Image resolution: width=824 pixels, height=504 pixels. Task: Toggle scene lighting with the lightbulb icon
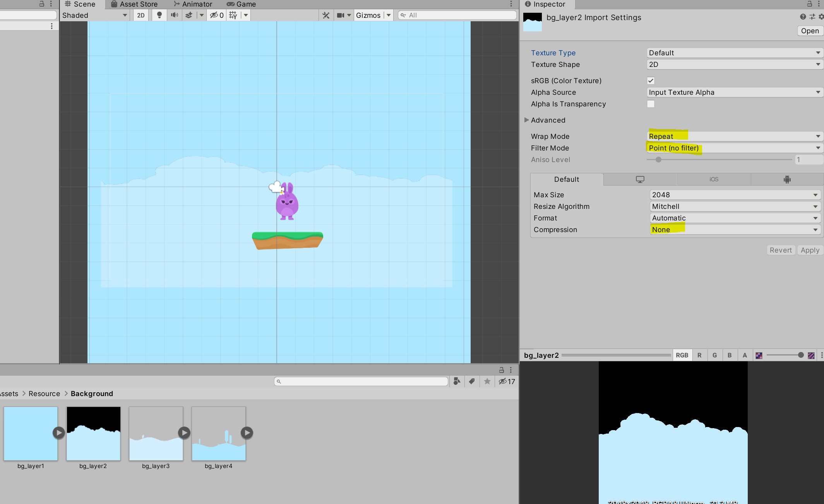point(159,15)
